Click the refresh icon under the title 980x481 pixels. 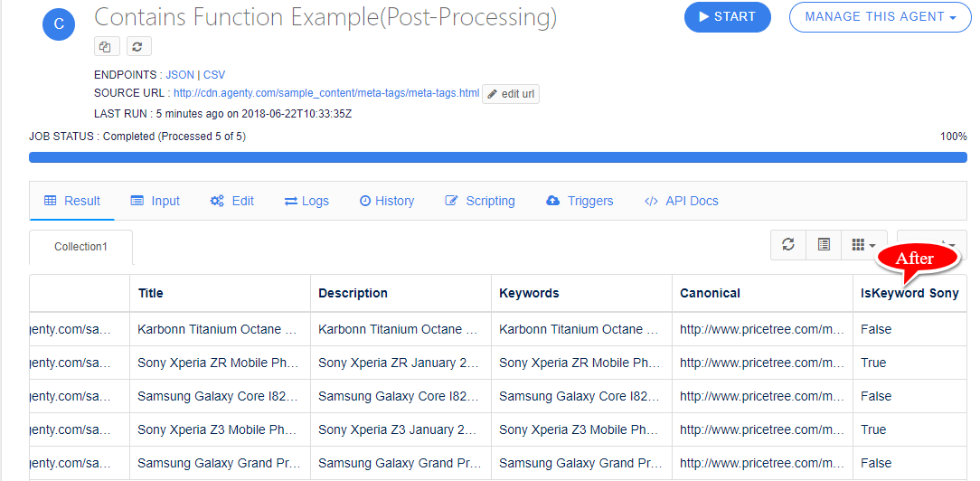pos(138,46)
